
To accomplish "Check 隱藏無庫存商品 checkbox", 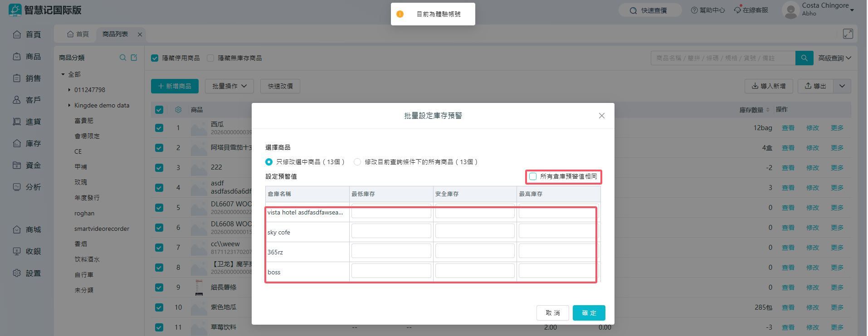I will pyautogui.click(x=210, y=58).
